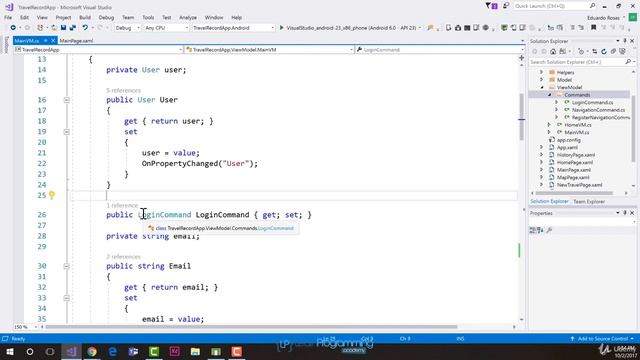
Task: Click the Navigate Backward toolbar icon
Action: [x=13, y=28]
